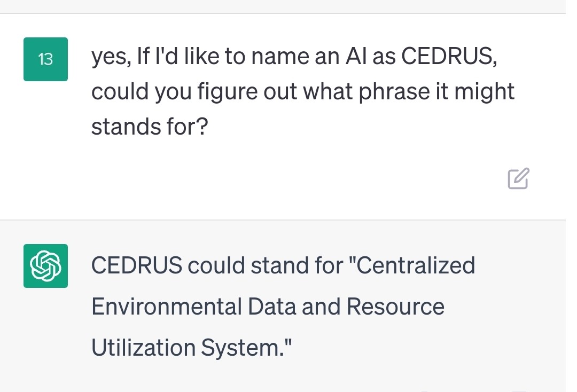Click the edit message pencil icon

point(518,178)
